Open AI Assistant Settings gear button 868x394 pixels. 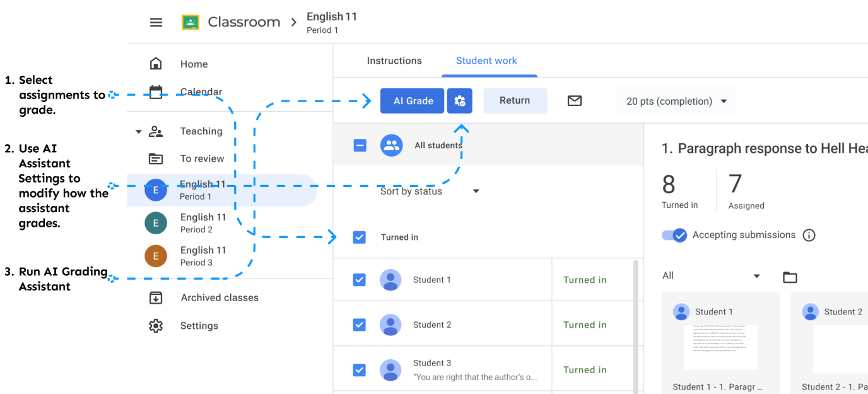pos(459,101)
